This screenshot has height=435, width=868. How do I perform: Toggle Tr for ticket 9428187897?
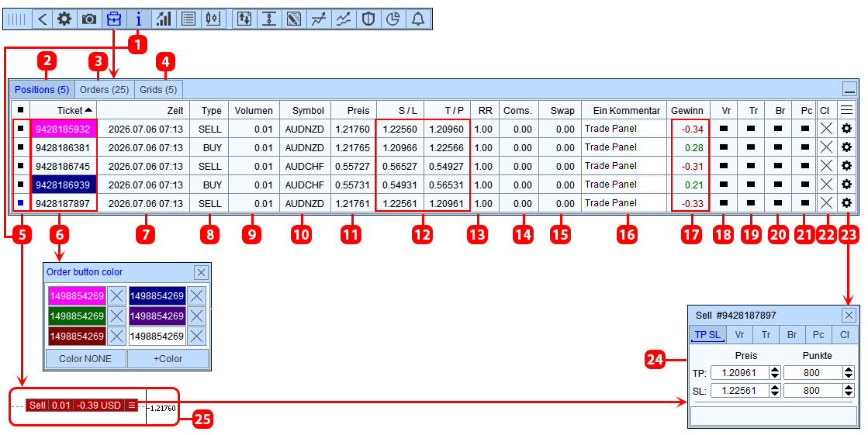click(x=751, y=203)
